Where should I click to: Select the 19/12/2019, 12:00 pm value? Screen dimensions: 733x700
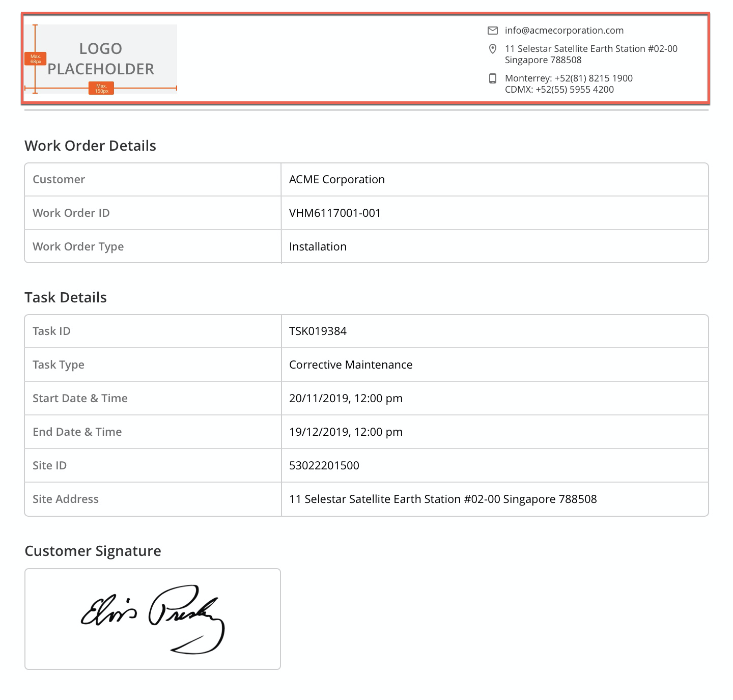(x=346, y=432)
